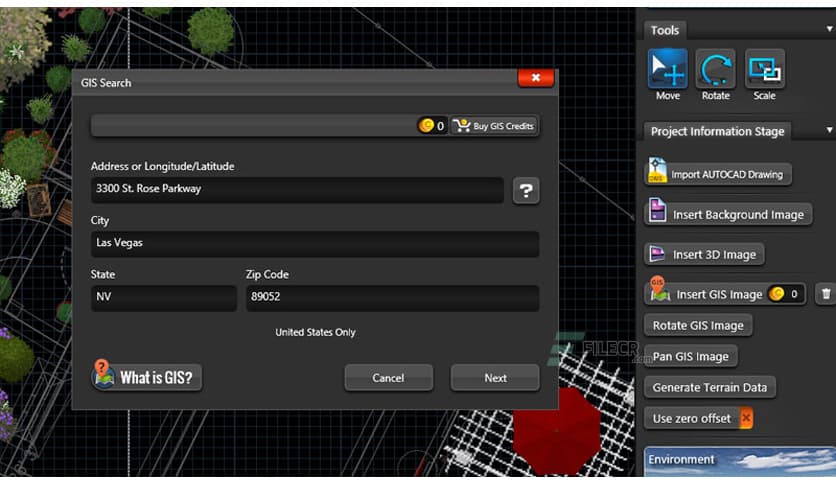This screenshot has height=484, width=836.
Task: Click Insert Background Image
Action: pyautogui.click(x=728, y=214)
